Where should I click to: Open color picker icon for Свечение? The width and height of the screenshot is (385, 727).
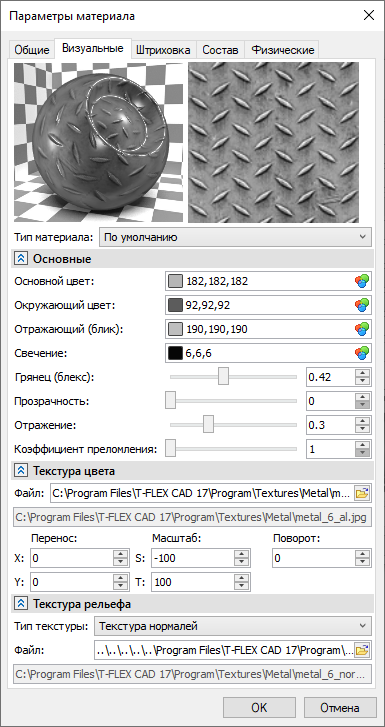tap(361, 353)
